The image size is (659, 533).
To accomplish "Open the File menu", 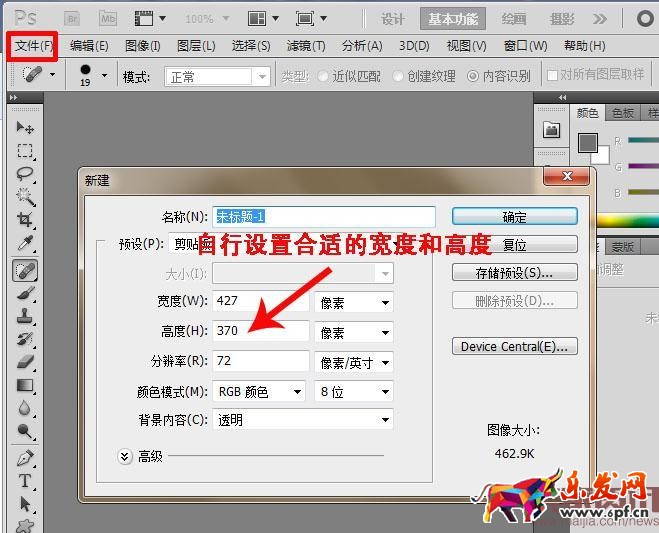I will tap(33, 45).
